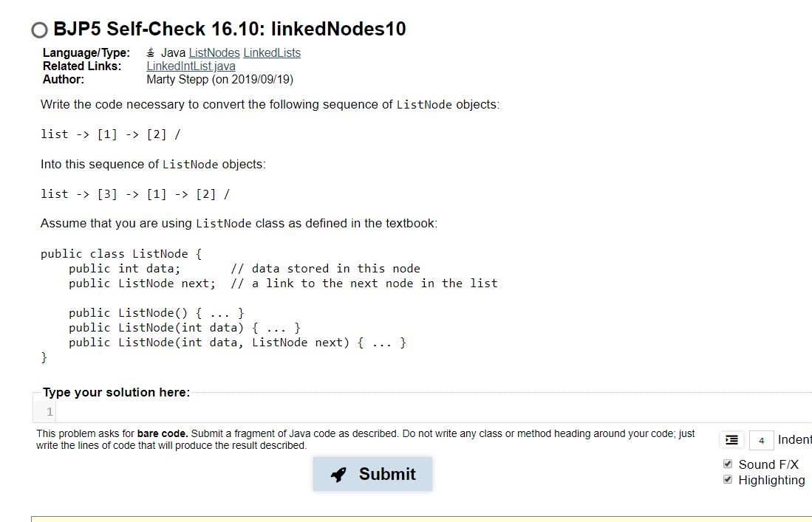Click inside the Indent value field
This screenshot has height=522, width=812.
pos(762,439)
